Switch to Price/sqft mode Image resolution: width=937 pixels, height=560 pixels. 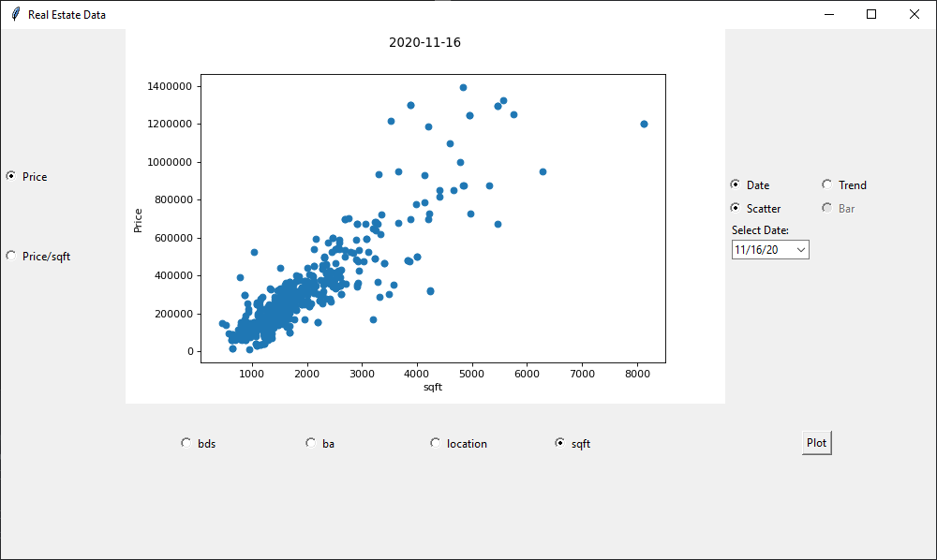10,255
